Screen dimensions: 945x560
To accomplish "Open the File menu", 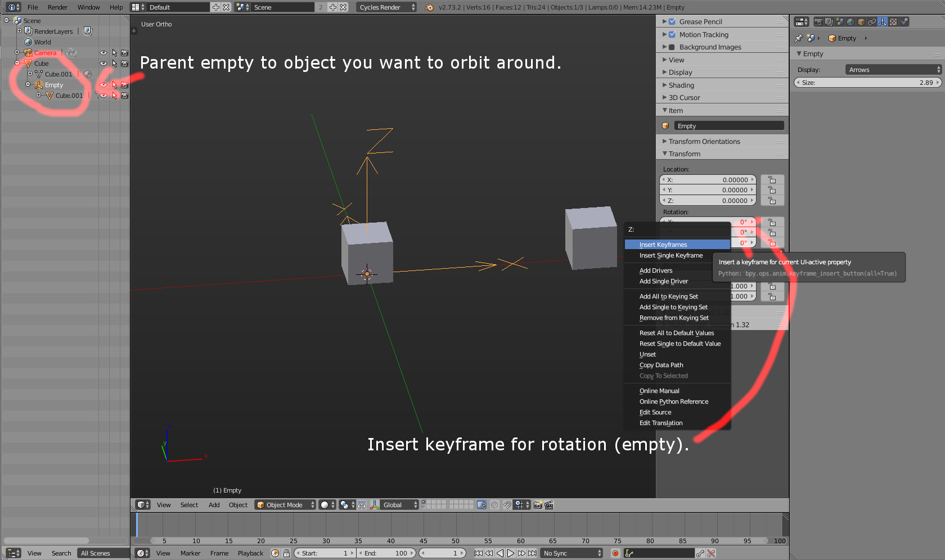I will click(33, 7).
